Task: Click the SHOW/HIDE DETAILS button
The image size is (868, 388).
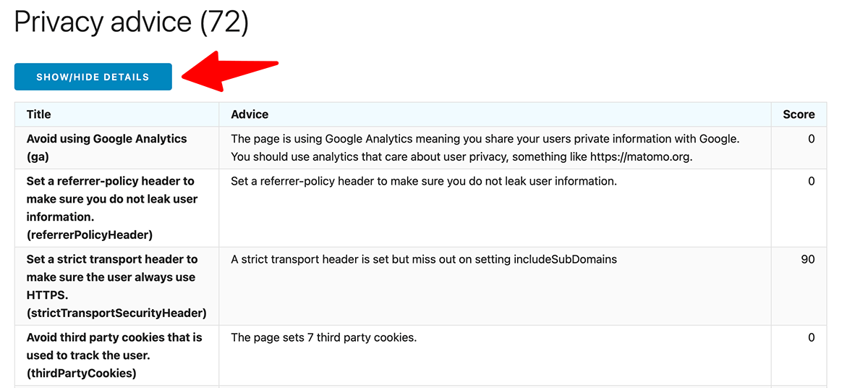Action: coord(93,77)
